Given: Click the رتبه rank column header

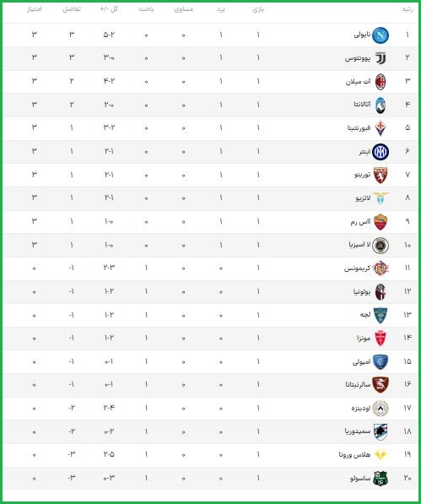Looking at the screenshot, I should [408, 9].
